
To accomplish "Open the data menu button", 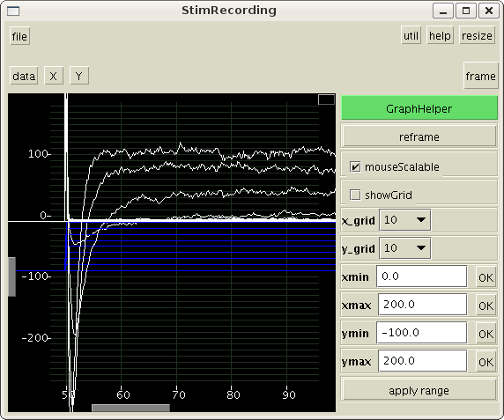I will point(24,76).
